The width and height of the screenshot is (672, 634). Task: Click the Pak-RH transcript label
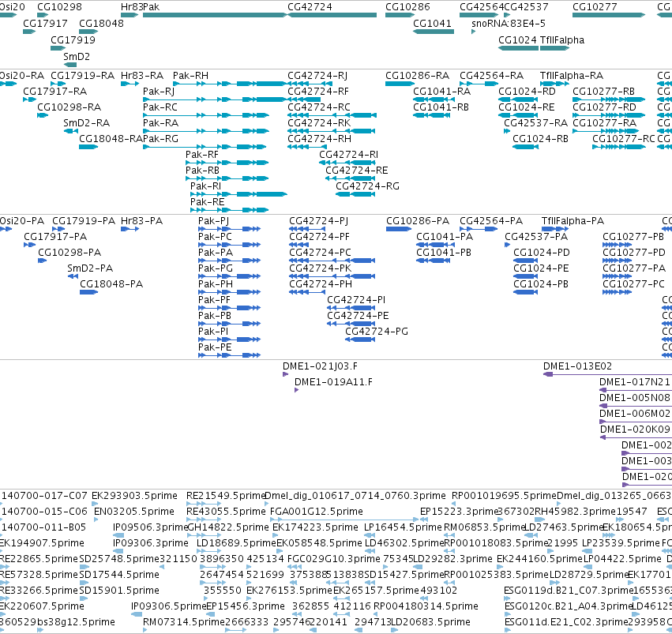point(190,76)
